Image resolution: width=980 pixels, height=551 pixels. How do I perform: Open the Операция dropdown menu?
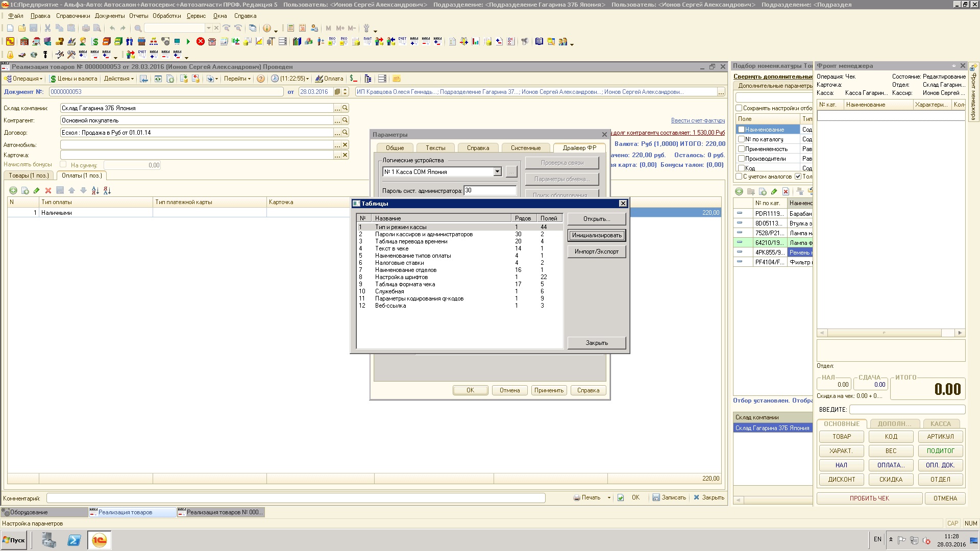pyautogui.click(x=23, y=79)
